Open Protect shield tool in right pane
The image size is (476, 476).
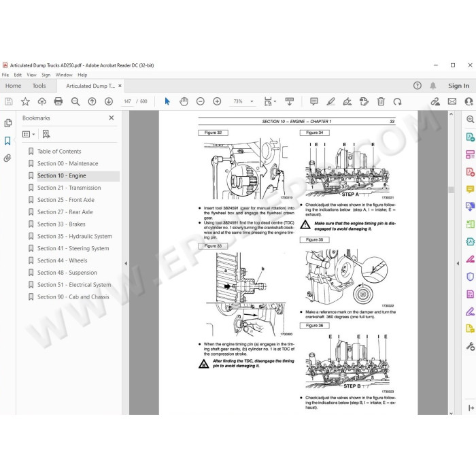[x=471, y=277]
